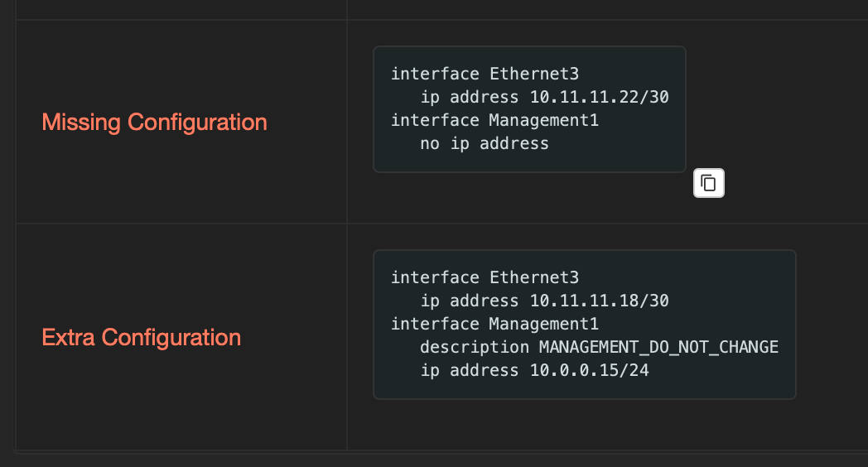Viewport: 868px width, 467px height.
Task: Click the "ip address 10.0.0.15/24" line
Action: [534, 370]
